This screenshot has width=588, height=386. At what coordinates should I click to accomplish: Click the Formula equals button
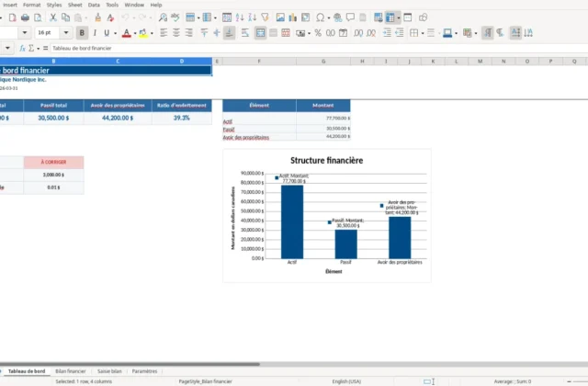point(45,48)
